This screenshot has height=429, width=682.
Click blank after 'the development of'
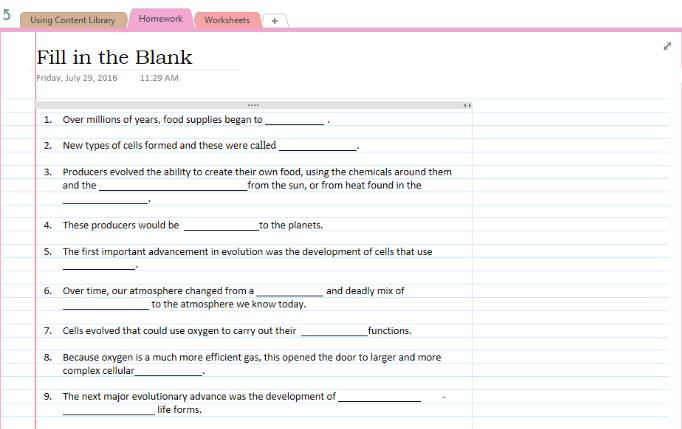pyautogui.click(x=380, y=397)
